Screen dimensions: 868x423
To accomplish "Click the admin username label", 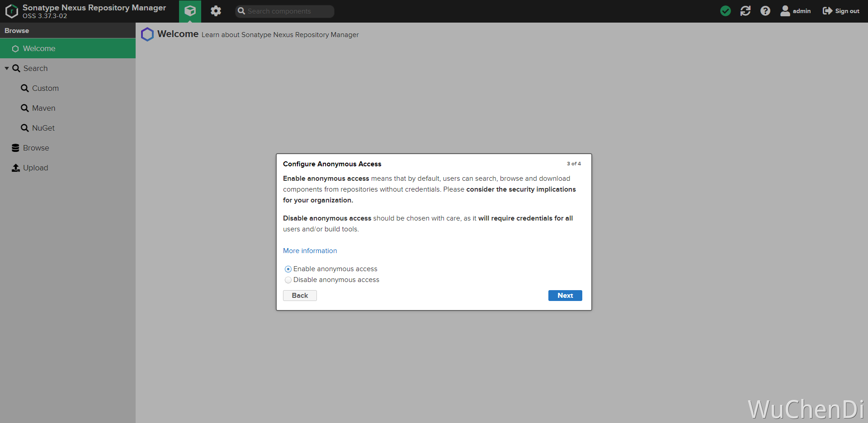I will point(802,11).
